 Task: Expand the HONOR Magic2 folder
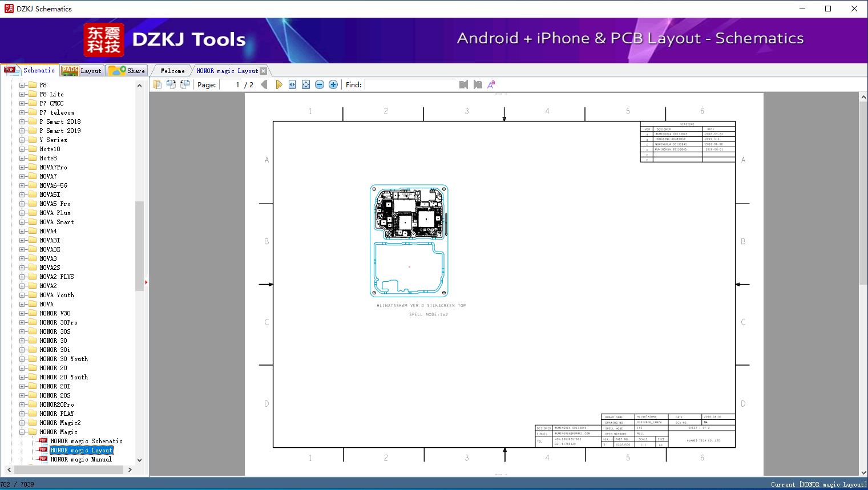[x=22, y=423]
